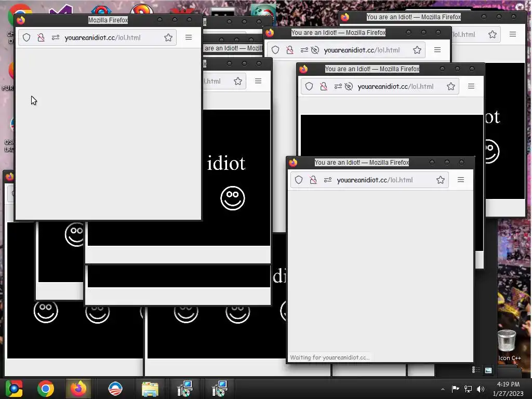Viewport: 532px width, 399px height.
Task: Bookmark the page in the top-left 'Mozilla Firefox' window
Action: 168,37
